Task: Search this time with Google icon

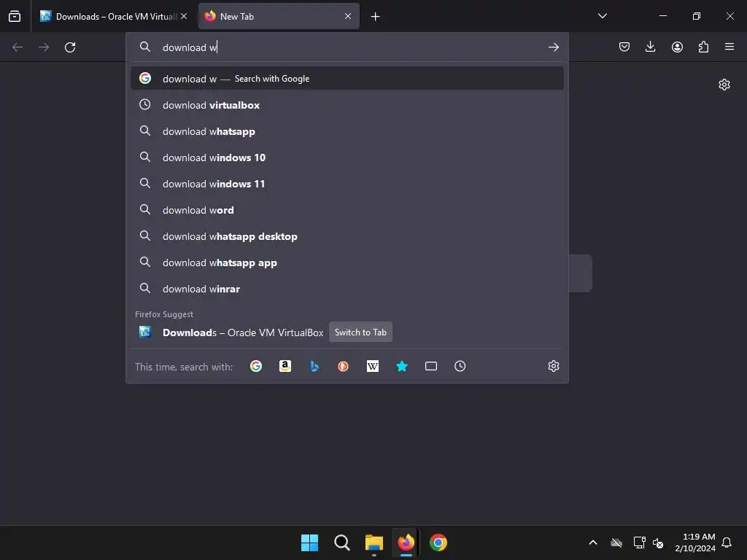Action: click(x=256, y=366)
